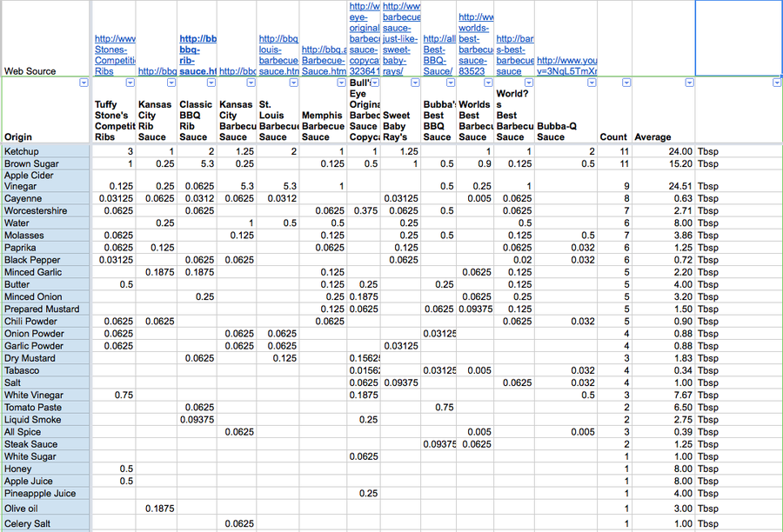Open the Origin column filter dropdown
Screen dimensions: 783x532
[84, 83]
